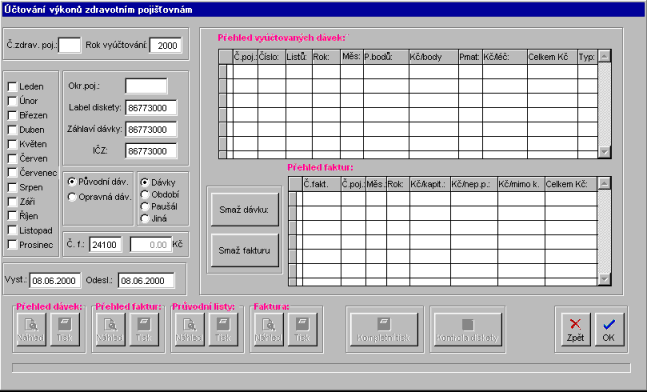
Task: Click the Kč/kapit. column header
Action: pos(430,184)
